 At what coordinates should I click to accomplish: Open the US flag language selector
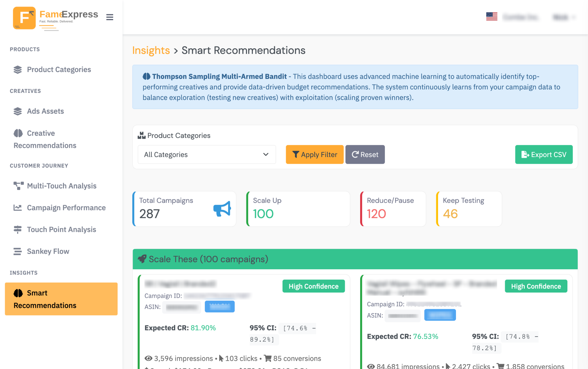coord(491,17)
